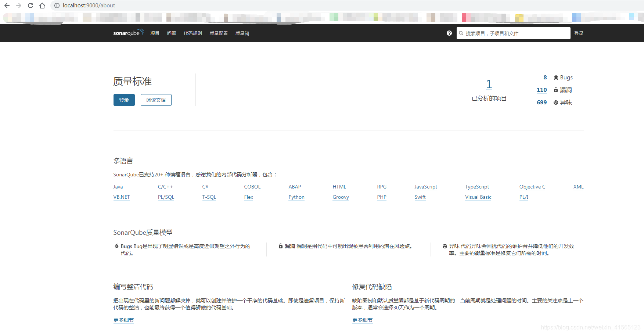Click the 阅读文档 button

click(156, 100)
